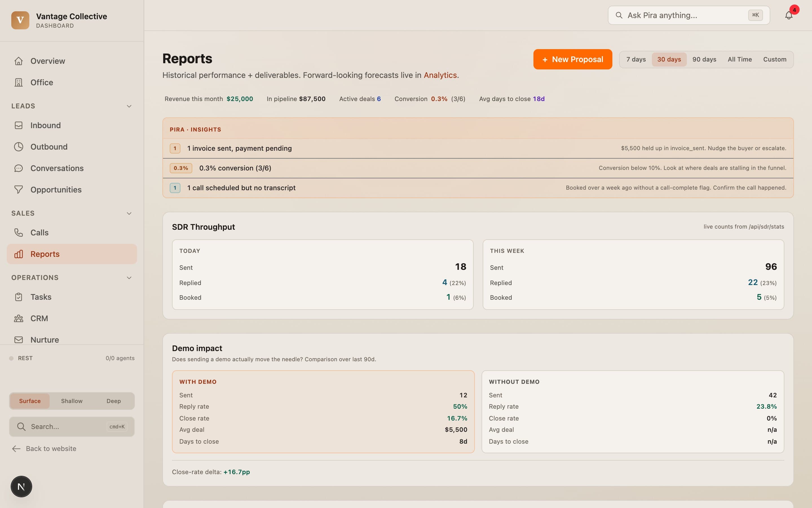Focus the Ask Pira anything field
Image resolution: width=812 pixels, height=508 pixels.
pyautogui.click(x=689, y=15)
